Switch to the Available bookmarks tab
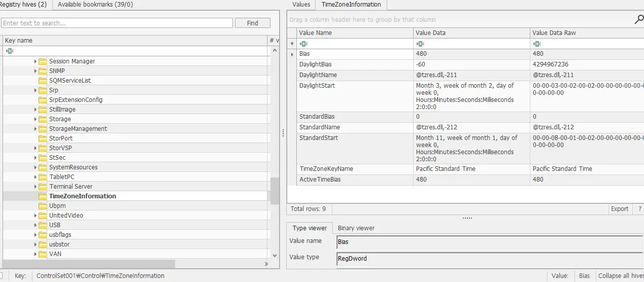Image resolution: width=644 pixels, height=282 pixels. (x=95, y=5)
